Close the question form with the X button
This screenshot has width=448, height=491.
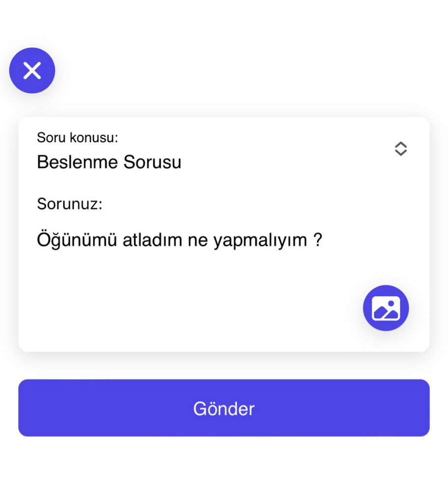pos(32,70)
